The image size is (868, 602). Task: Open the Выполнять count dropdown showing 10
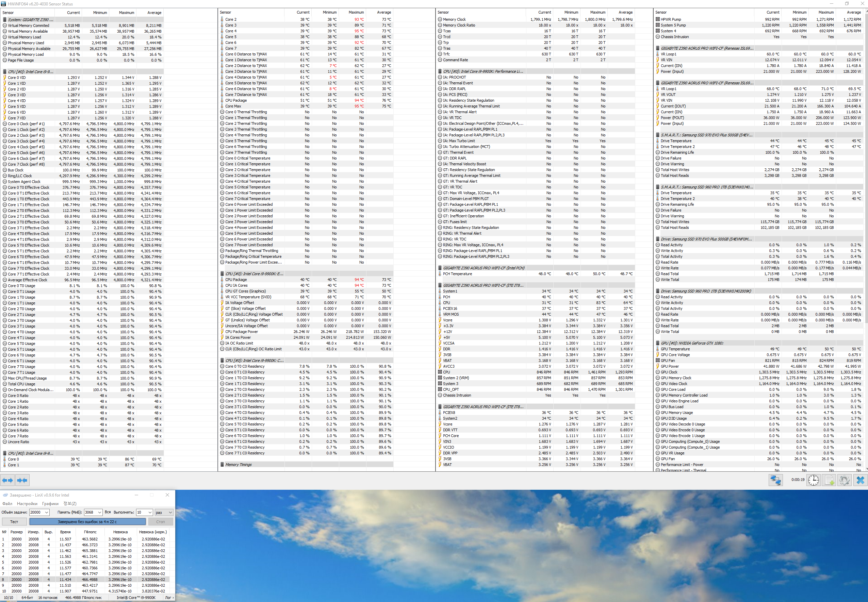point(150,512)
